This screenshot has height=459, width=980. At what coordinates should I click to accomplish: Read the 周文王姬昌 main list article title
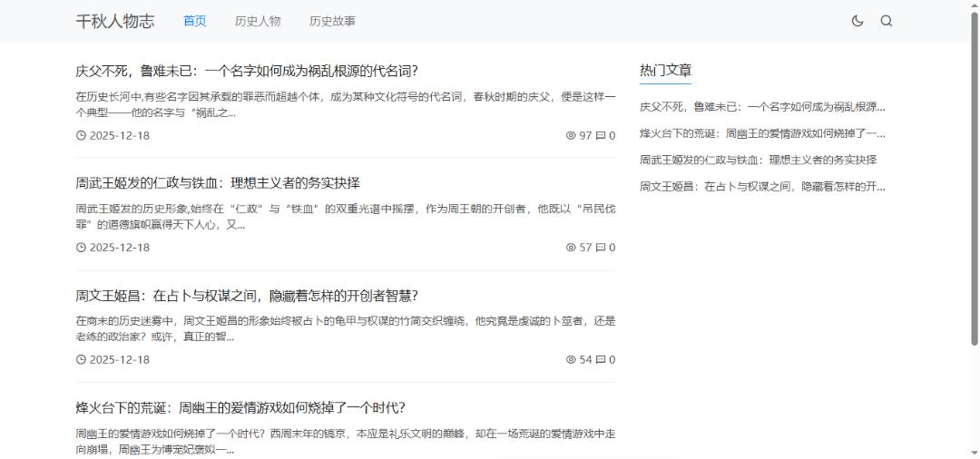[247, 296]
